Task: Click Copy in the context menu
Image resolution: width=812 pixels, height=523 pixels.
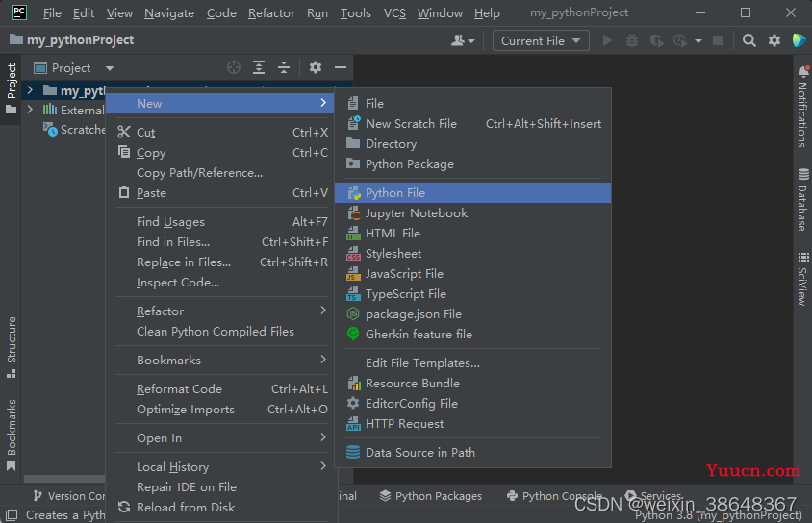Action: (220, 153)
